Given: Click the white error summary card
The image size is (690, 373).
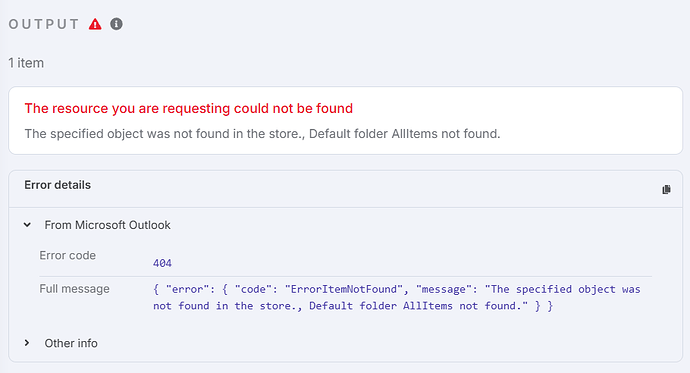Looking at the screenshot, I should 345,121.
